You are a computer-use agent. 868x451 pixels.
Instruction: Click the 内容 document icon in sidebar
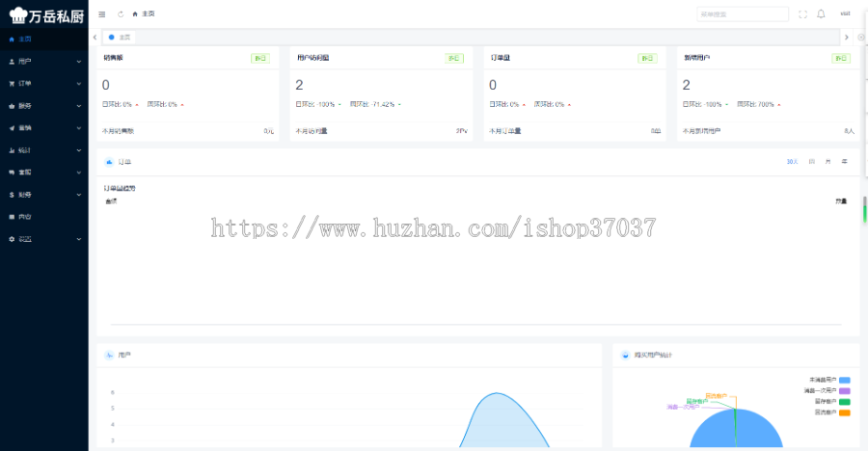pos(12,217)
